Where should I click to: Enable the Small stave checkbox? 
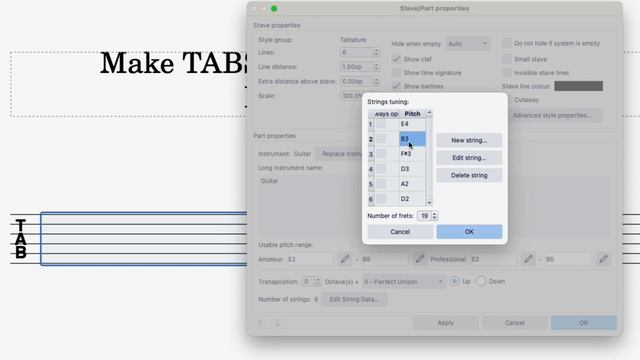pos(507,59)
